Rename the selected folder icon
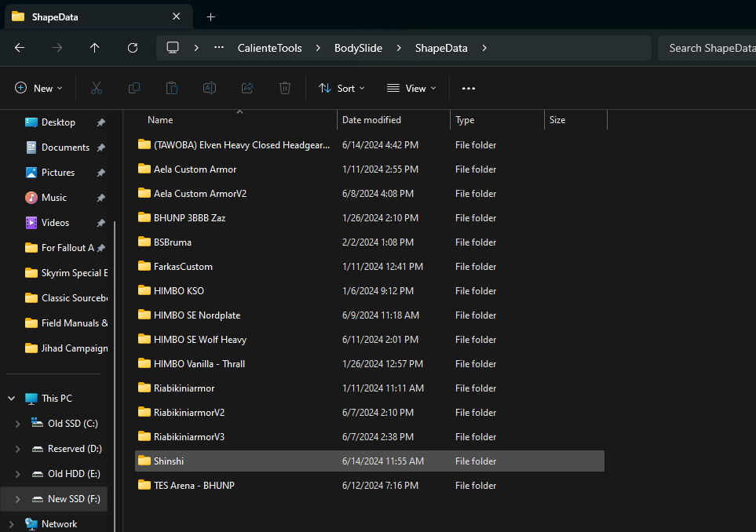 [x=210, y=88]
